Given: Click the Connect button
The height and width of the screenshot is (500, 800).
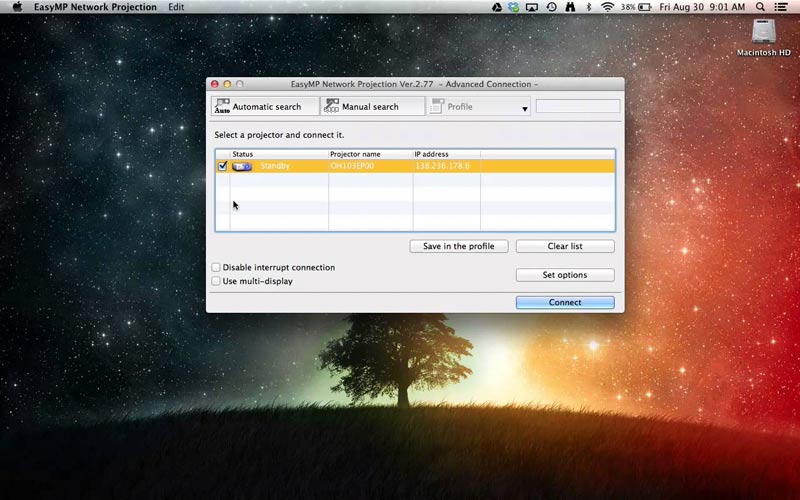Looking at the screenshot, I should (565, 302).
